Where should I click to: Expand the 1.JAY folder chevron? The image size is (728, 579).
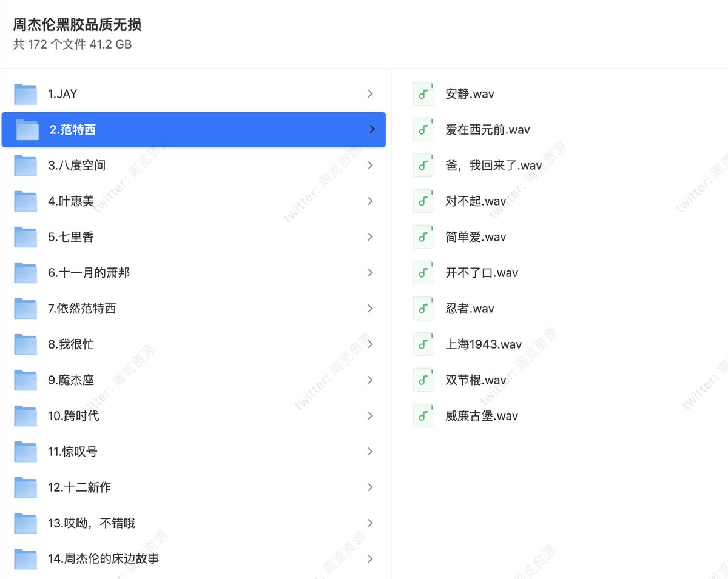click(x=371, y=94)
